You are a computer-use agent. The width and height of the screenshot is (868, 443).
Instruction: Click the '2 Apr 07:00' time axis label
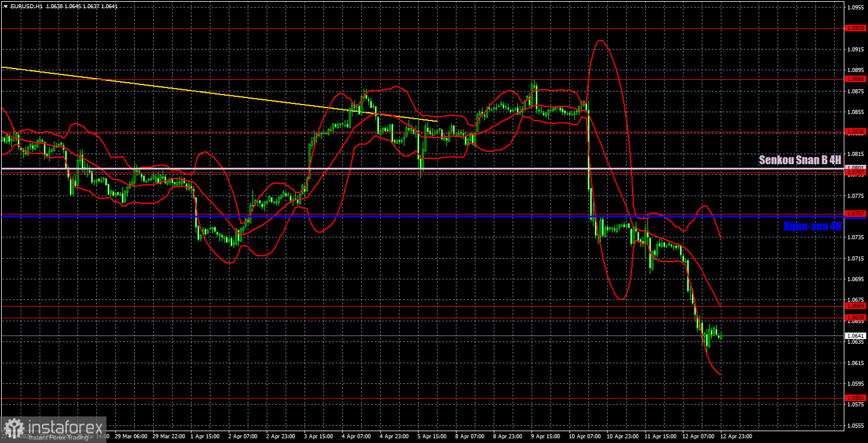[243, 437]
